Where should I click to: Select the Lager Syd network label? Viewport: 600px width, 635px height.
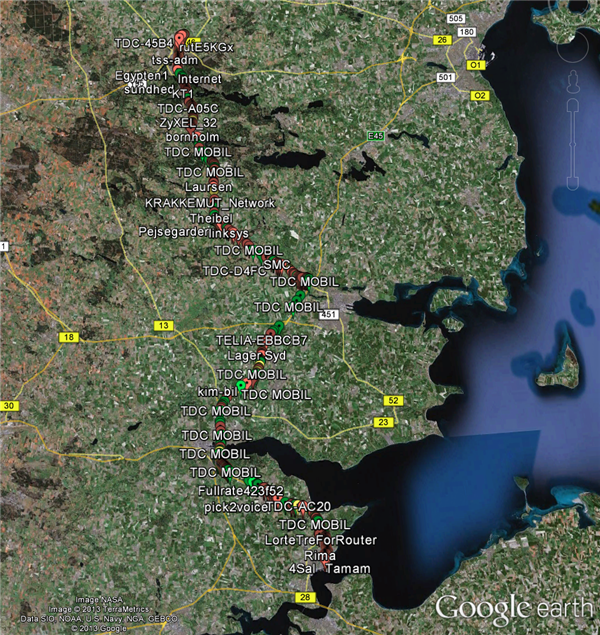(x=257, y=356)
